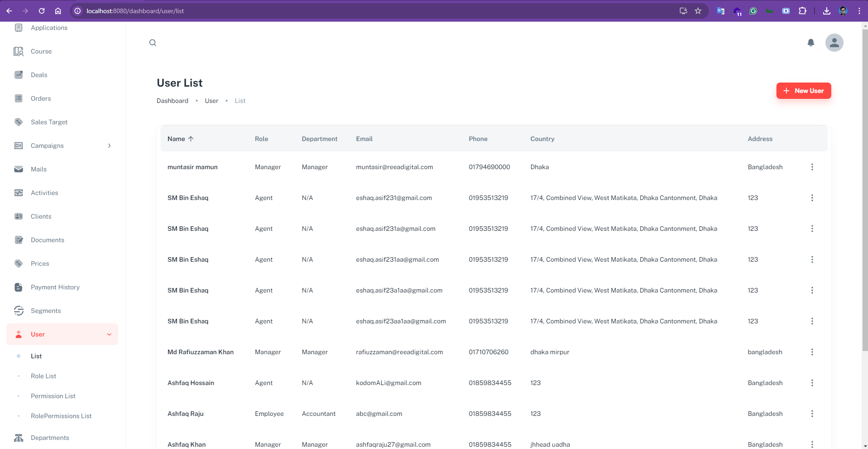
Task: Click the browser address bar URL
Action: click(135, 11)
